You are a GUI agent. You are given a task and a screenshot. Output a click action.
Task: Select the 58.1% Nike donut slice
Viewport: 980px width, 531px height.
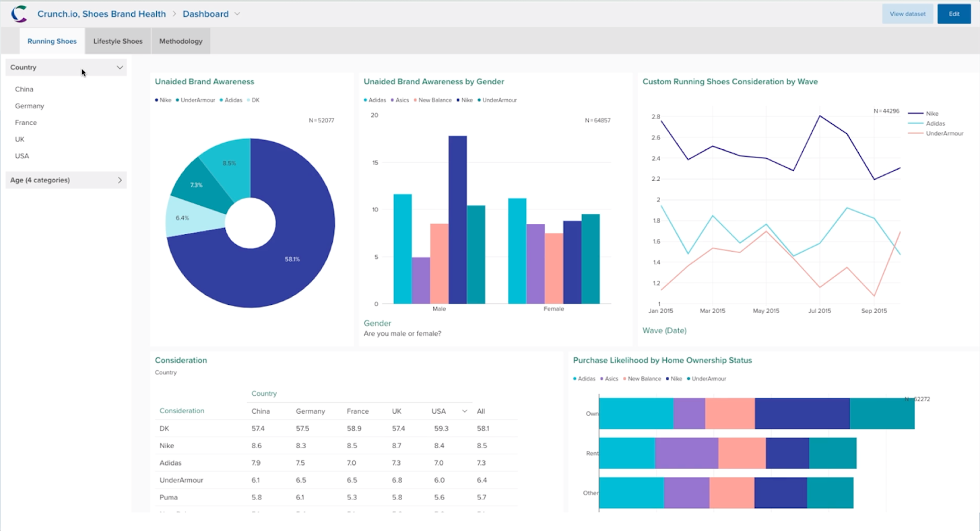click(292, 259)
